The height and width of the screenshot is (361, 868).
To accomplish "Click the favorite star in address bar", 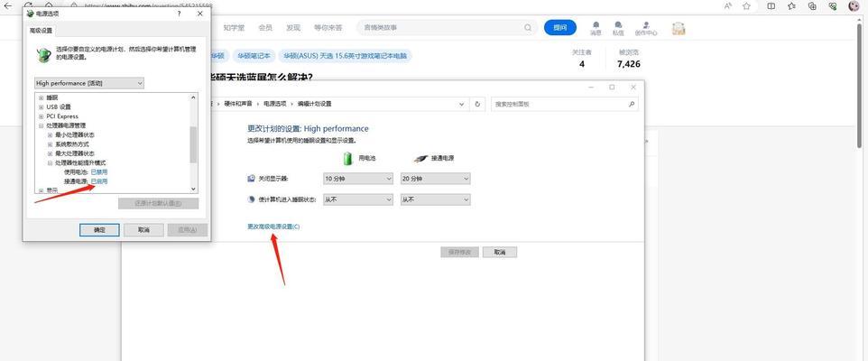I will coord(747,6).
